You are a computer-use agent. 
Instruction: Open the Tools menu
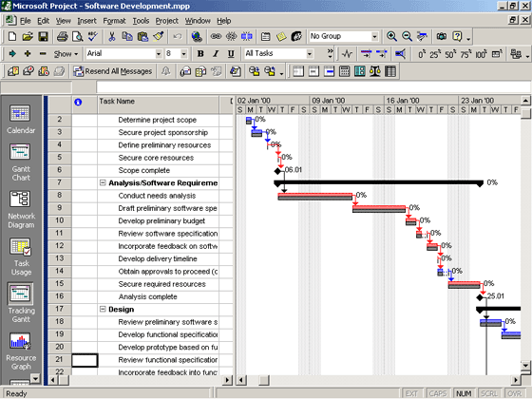coord(141,21)
